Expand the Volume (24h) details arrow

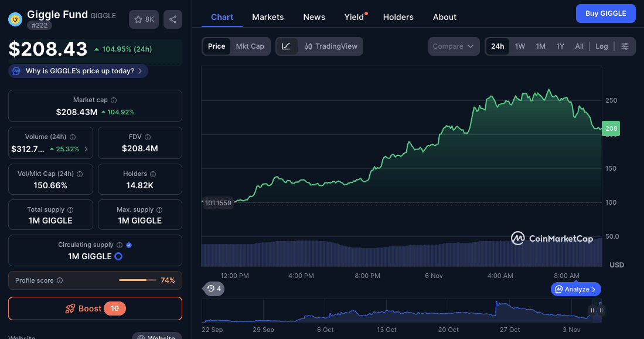[x=86, y=149]
